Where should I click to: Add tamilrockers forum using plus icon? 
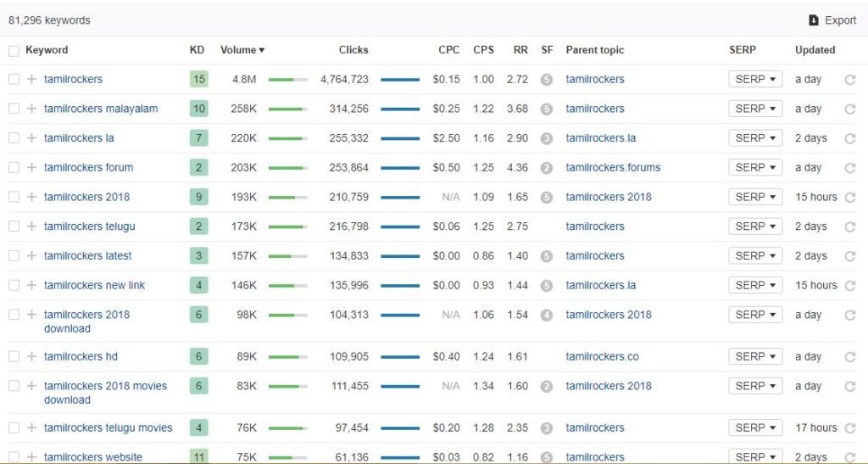click(x=31, y=167)
